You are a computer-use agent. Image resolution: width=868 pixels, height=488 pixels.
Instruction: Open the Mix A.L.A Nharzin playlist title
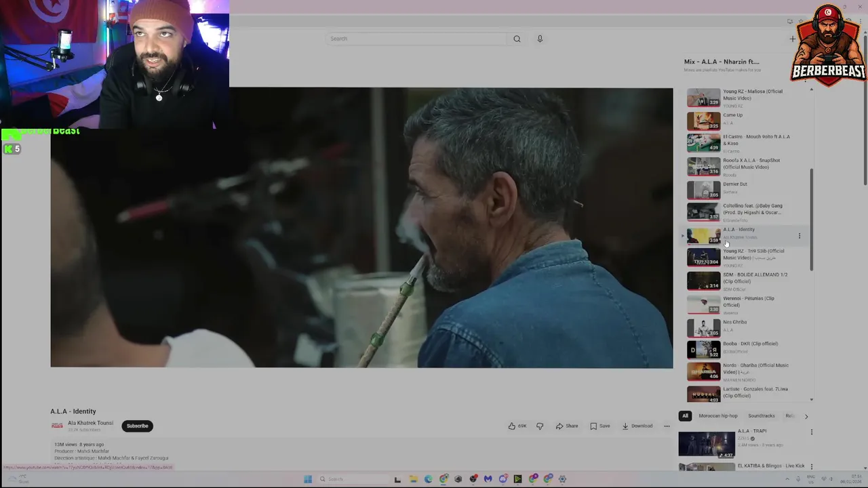click(722, 62)
